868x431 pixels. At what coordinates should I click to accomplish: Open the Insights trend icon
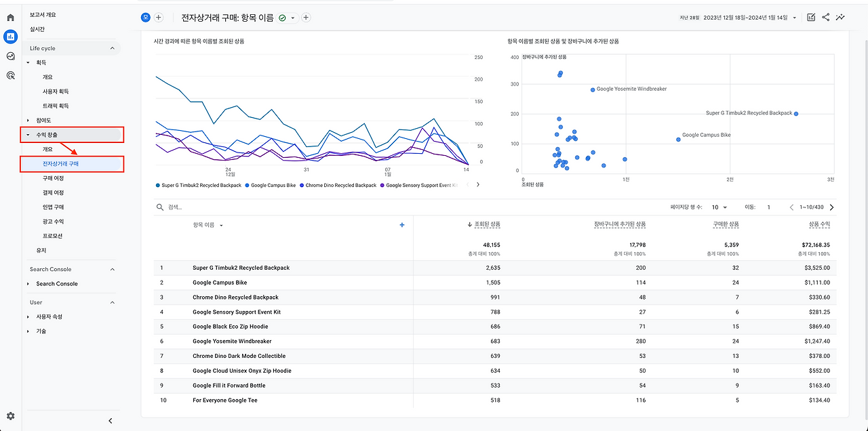pyautogui.click(x=841, y=17)
